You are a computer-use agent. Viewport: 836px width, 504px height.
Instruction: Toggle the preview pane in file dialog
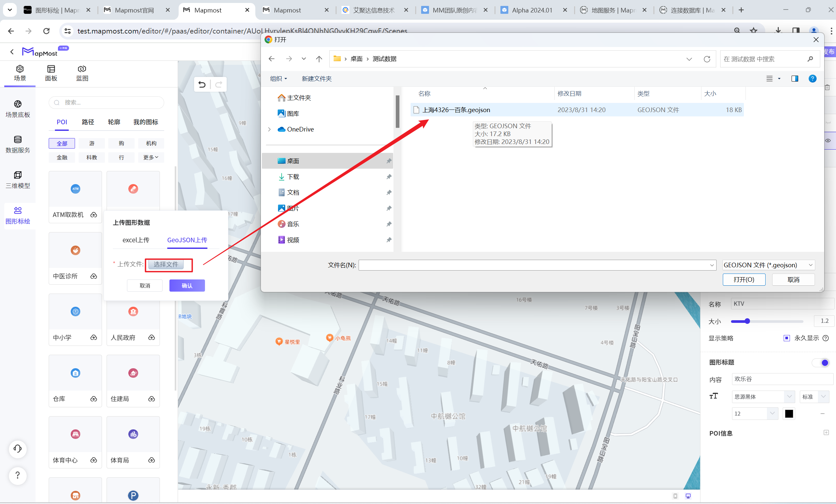[x=795, y=79]
